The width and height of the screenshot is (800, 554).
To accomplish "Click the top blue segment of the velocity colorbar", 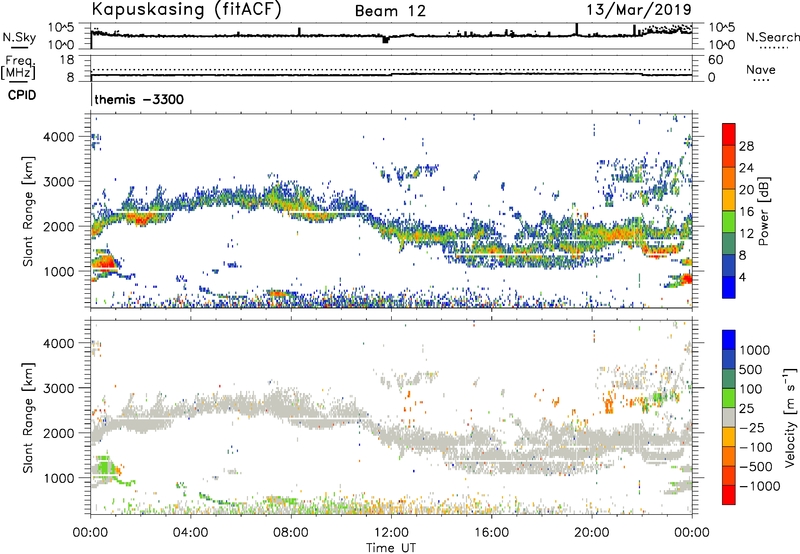I will [729, 340].
